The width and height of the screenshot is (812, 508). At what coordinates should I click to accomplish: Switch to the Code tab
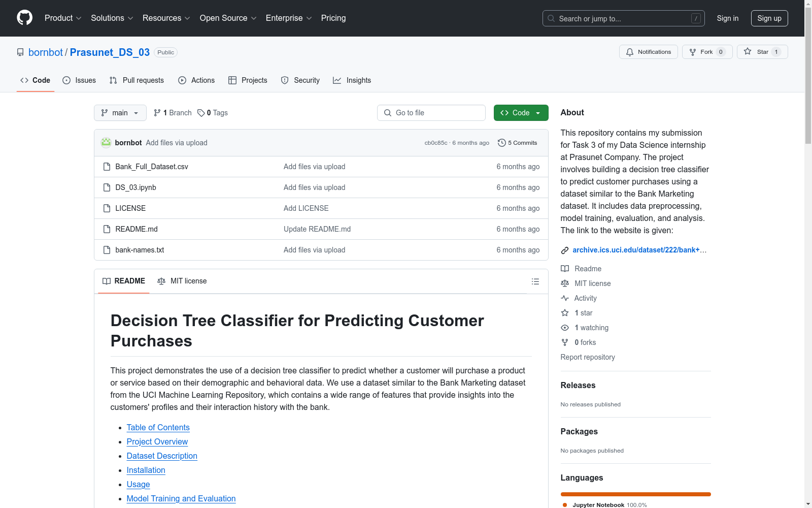tap(35, 80)
